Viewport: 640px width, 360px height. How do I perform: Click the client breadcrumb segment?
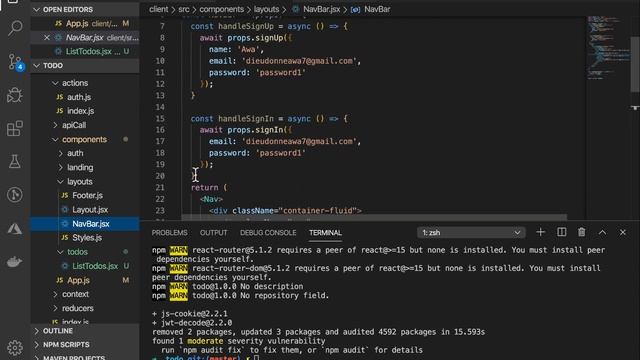(158, 9)
